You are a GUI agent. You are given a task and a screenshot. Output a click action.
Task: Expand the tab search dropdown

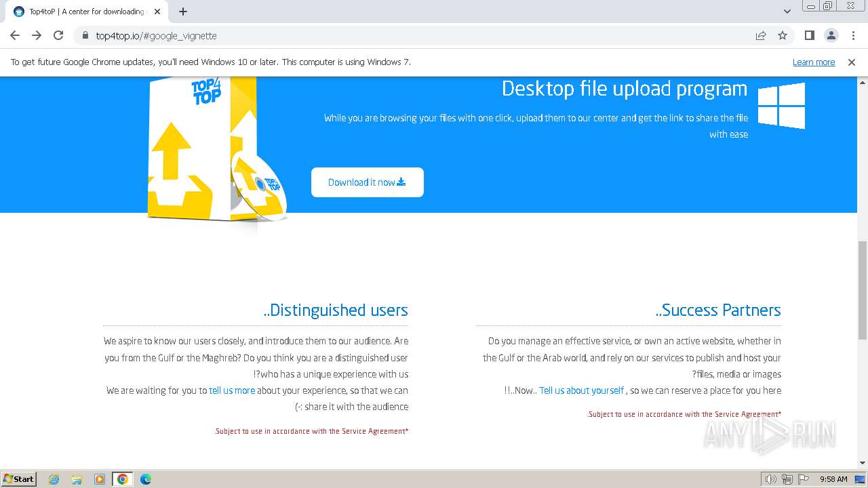tap(787, 12)
